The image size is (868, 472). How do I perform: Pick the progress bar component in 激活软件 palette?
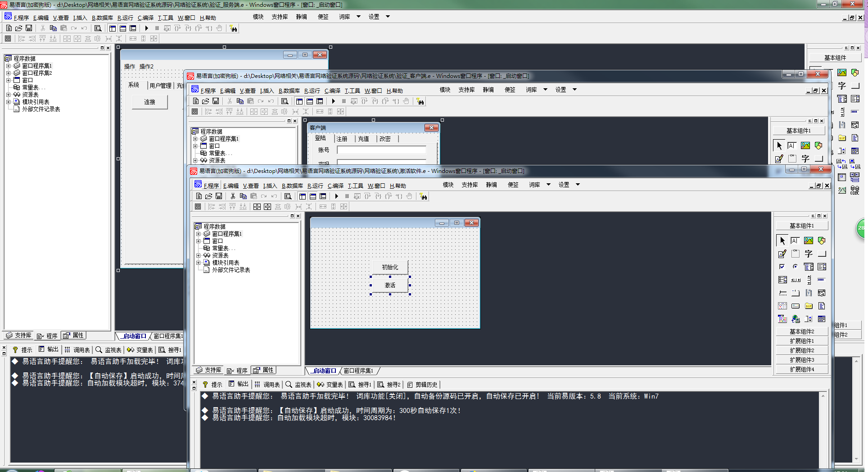click(x=822, y=280)
